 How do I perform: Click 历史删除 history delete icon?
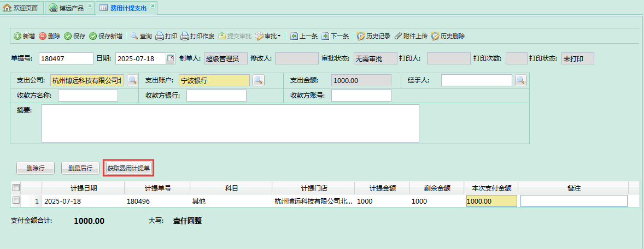point(435,36)
